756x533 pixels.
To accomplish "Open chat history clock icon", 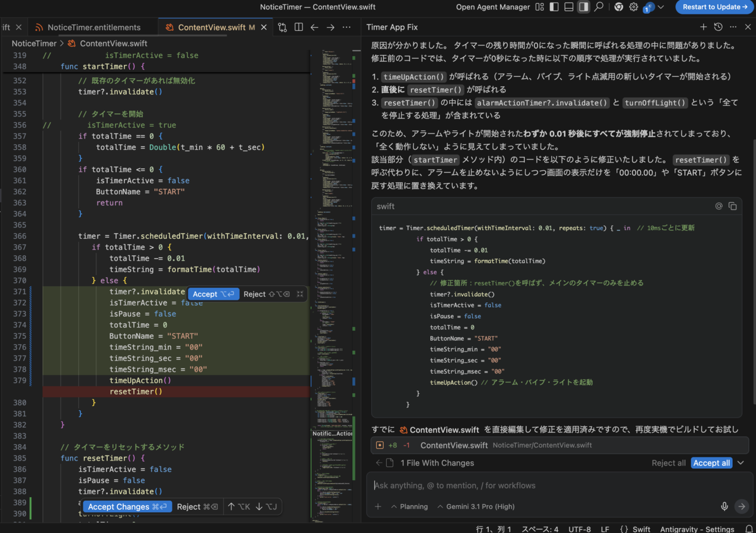I will tap(718, 27).
